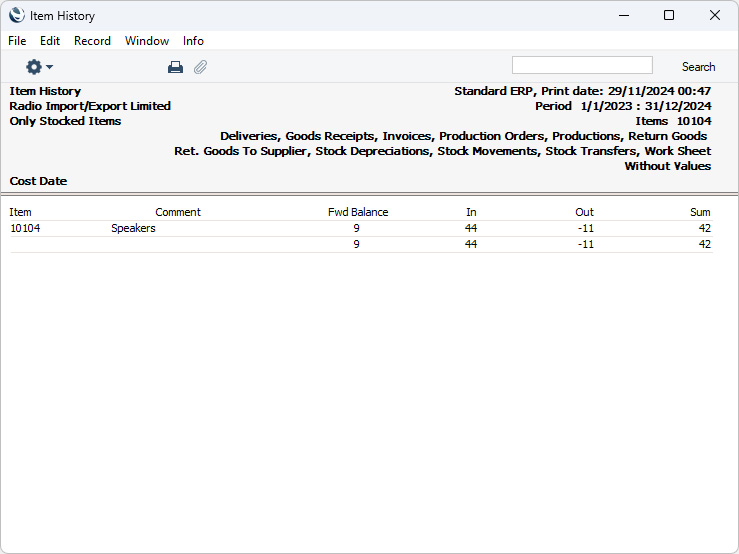
Task: Click the Cost Date label
Action: click(38, 181)
